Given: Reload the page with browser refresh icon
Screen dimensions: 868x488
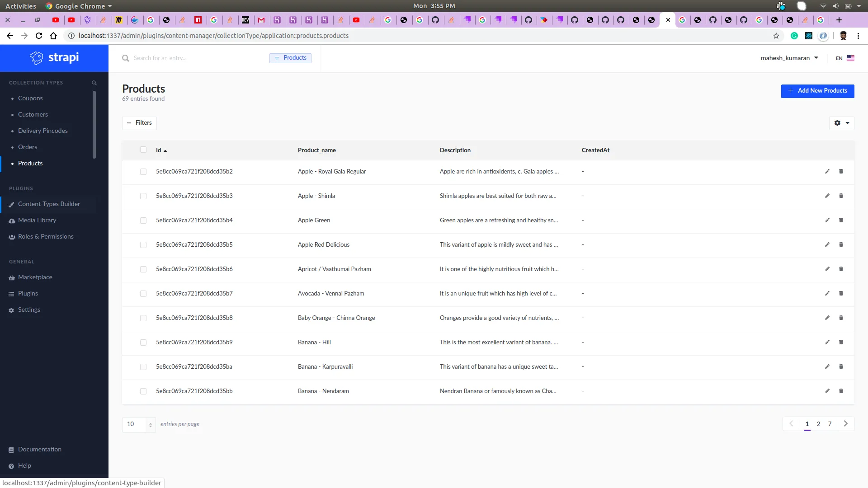Looking at the screenshot, I should pyautogui.click(x=39, y=36).
